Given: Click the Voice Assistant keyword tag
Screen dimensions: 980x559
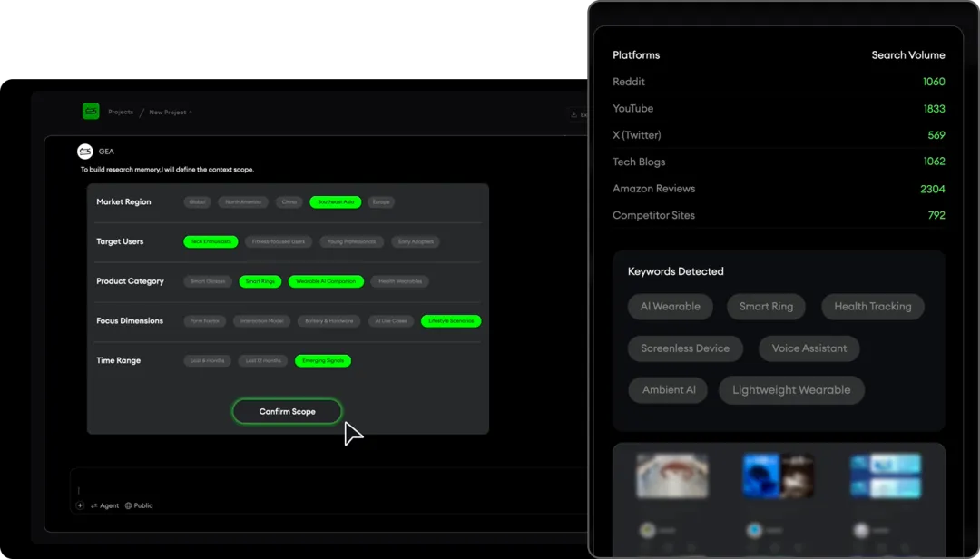Looking at the screenshot, I should click(x=809, y=348).
